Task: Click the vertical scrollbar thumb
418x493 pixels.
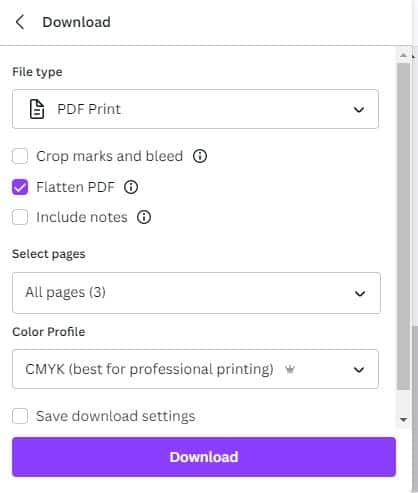Action: click(x=404, y=227)
